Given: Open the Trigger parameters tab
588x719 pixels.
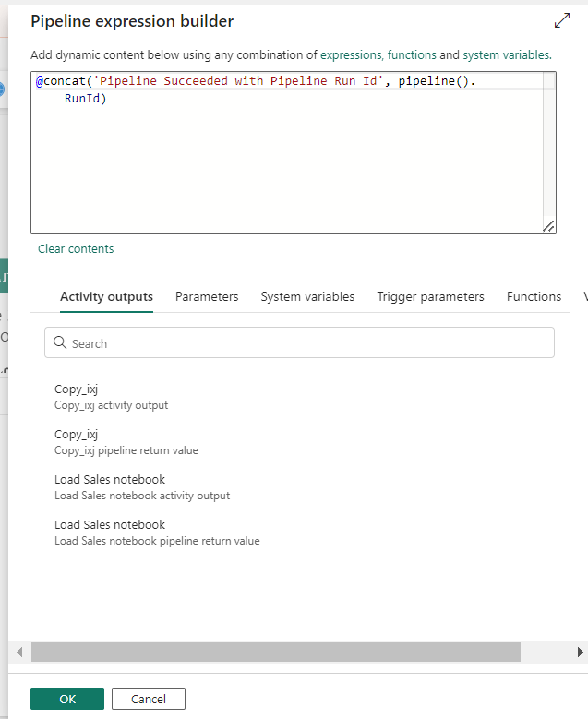Looking at the screenshot, I should point(430,296).
